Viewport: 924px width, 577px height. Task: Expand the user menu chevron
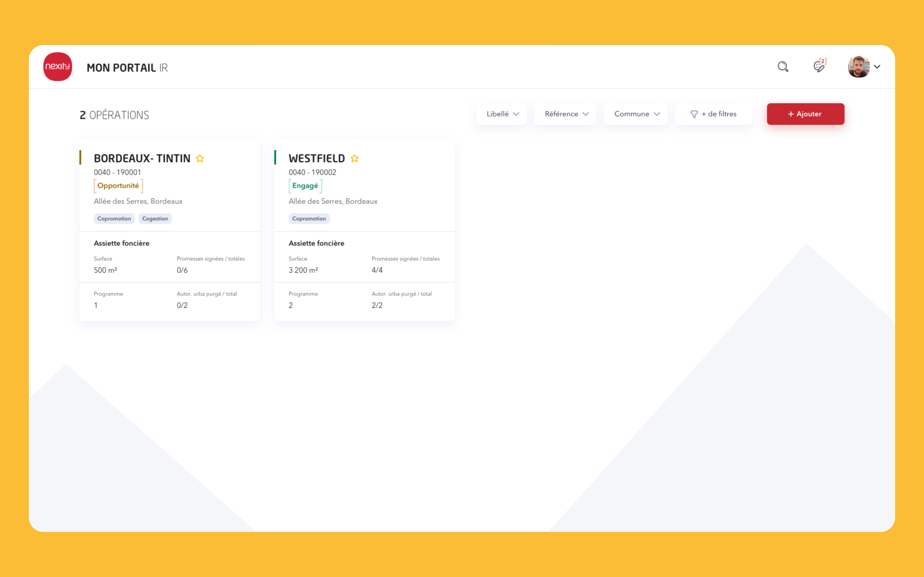click(x=877, y=67)
